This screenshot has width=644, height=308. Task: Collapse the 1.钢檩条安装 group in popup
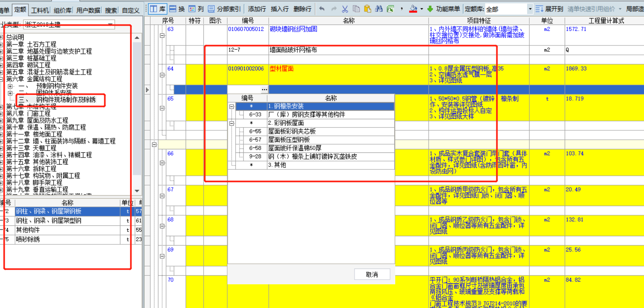pos(232,107)
